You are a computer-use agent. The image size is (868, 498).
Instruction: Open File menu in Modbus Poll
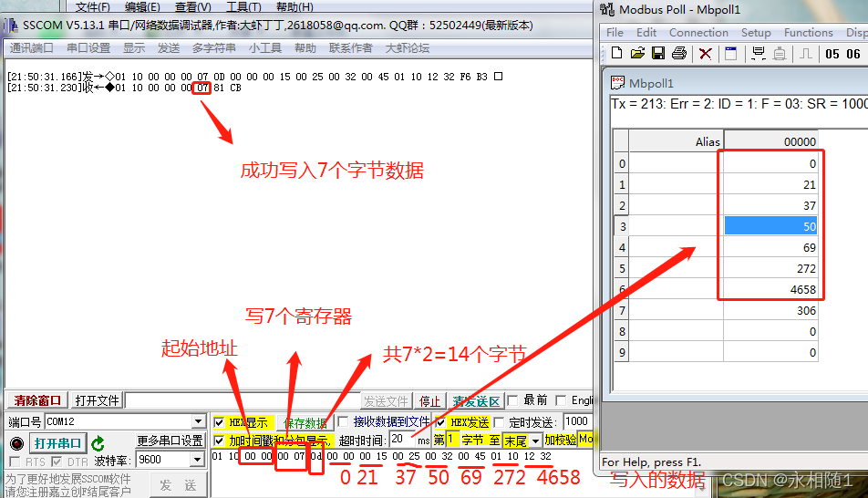(615, 33)
